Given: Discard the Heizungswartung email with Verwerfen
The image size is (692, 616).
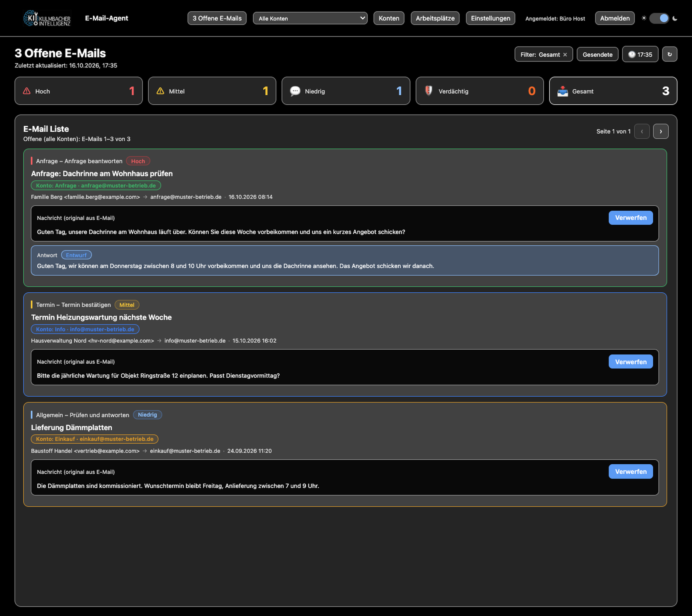Looking at the screenshot, I should click(x=630, y=361).
